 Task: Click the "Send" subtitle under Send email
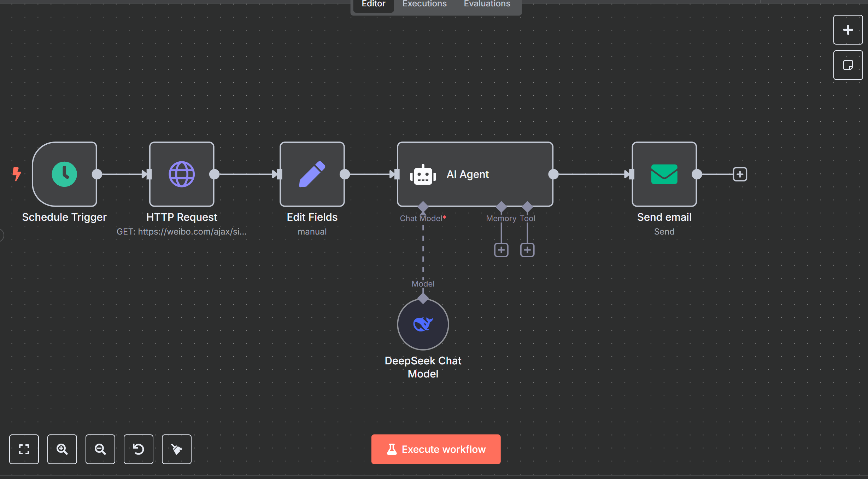click(664, 232)
